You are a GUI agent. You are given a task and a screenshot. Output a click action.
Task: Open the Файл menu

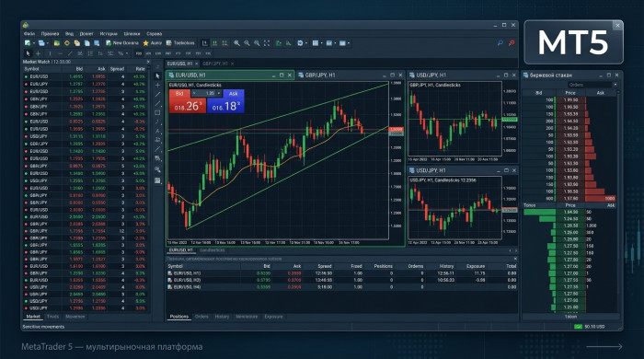pyautogui.click(x=29, y=34)
